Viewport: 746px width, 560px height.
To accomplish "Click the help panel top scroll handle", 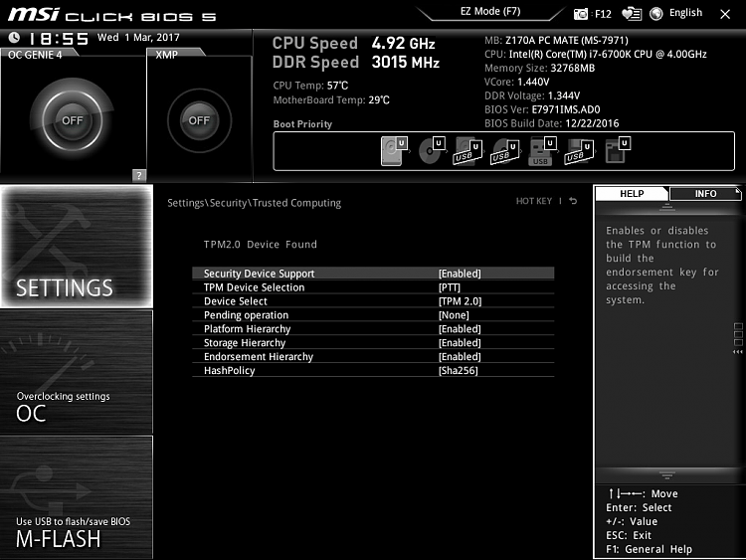I will point(667,207).
